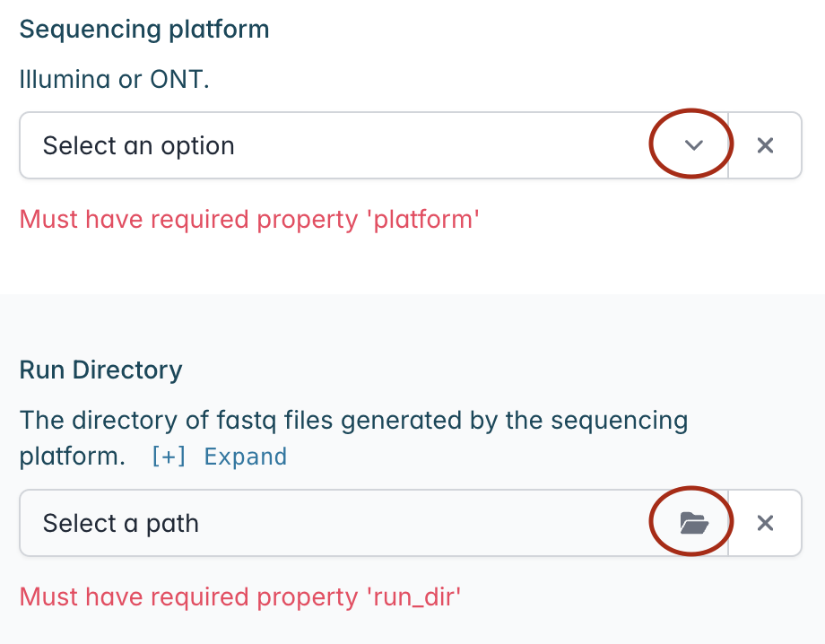Open the folder browser for Run Directory
825x644 pixels.
694,523
